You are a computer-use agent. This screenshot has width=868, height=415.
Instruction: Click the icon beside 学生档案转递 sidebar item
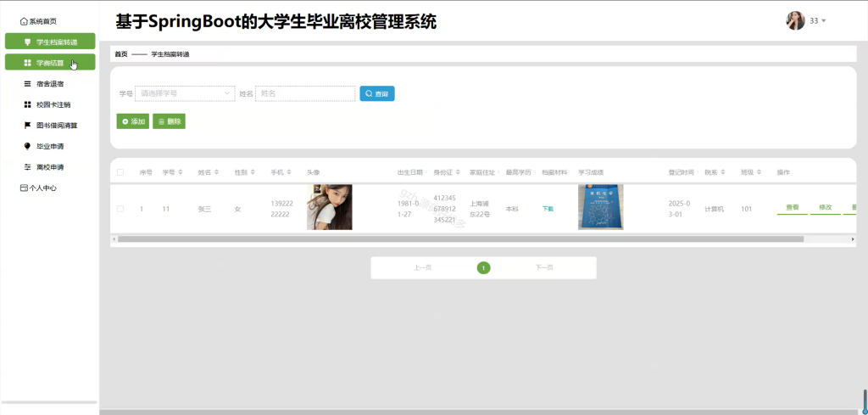27,42
